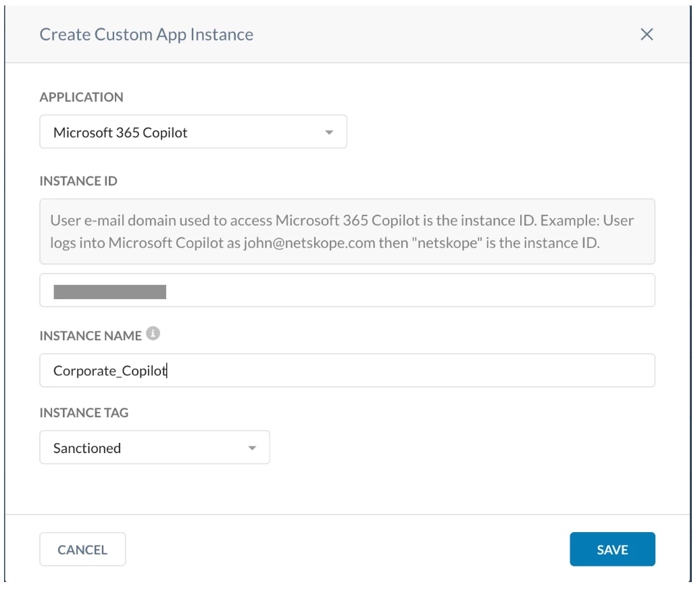The width and height of the screenshot is (700, 601).
Task: Click the INSTANCE ID field label
Action: tap(78, 181)
